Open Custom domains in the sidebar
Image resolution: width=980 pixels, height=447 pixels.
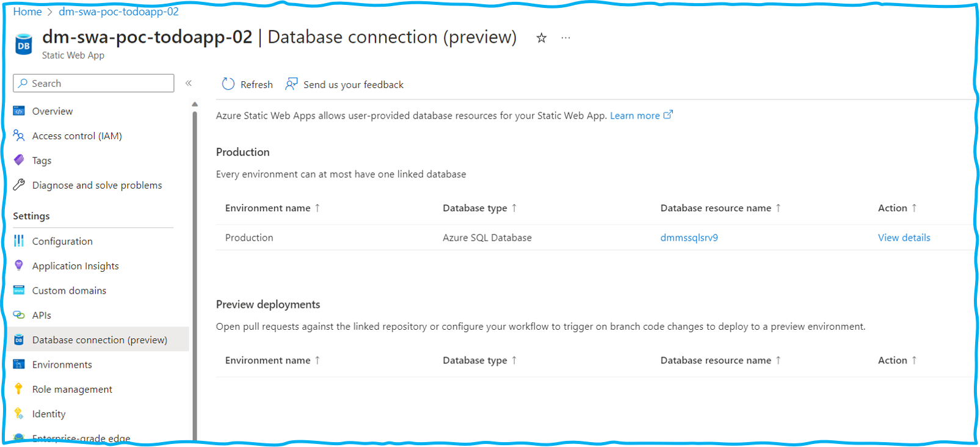(x=69, y=291)
